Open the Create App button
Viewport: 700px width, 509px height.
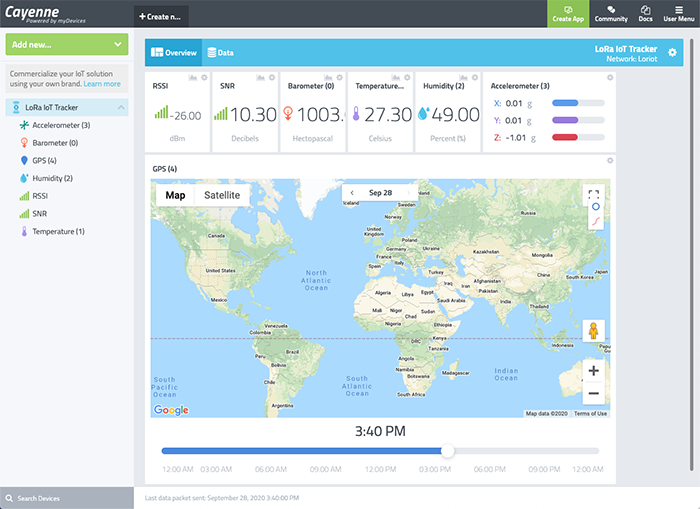(568, 14)
